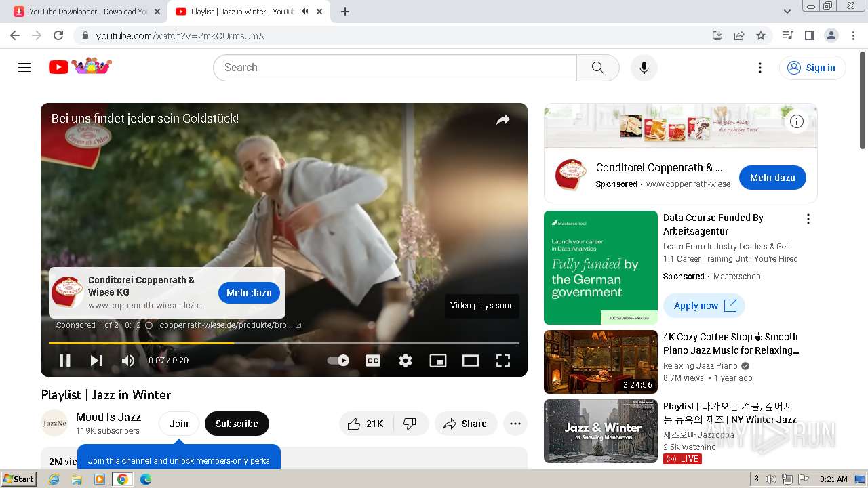868x488 pixels.
Task: Open the Relaxing Jazz Piano channel link
Action: [x=701, y=366]
